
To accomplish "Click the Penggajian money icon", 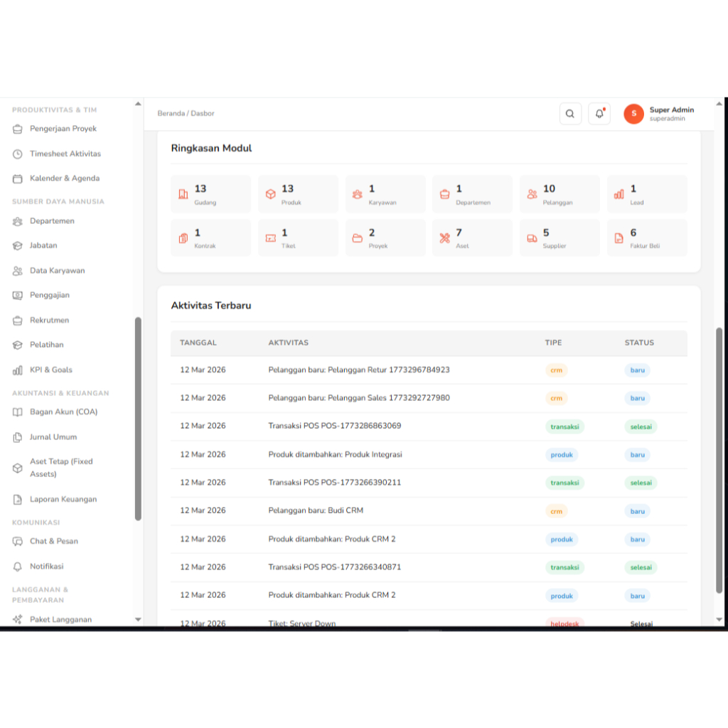I will click(x=18, y=295).
